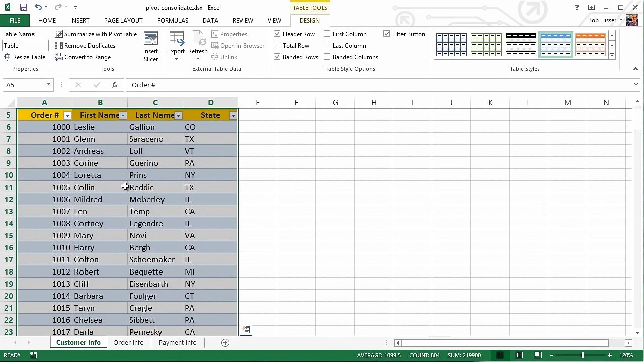The width and height of the screenshot is (644, 362).
Task: Expand the Export dropdown
Action: click(x=176, y=59)
